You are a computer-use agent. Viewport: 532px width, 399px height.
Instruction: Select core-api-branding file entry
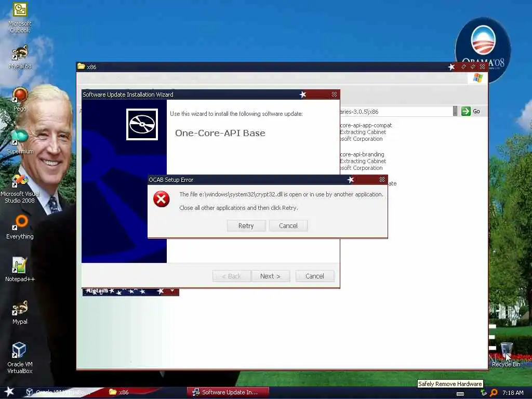[362, 161]
